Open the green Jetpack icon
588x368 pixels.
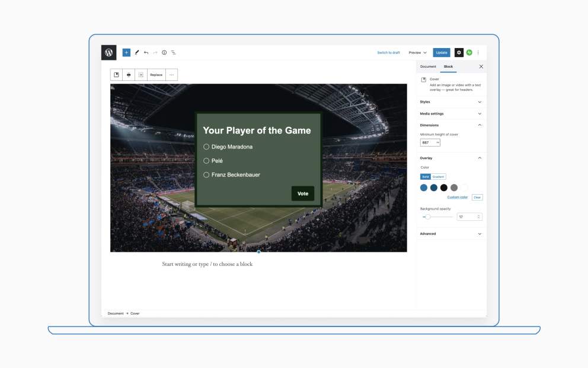469,53
